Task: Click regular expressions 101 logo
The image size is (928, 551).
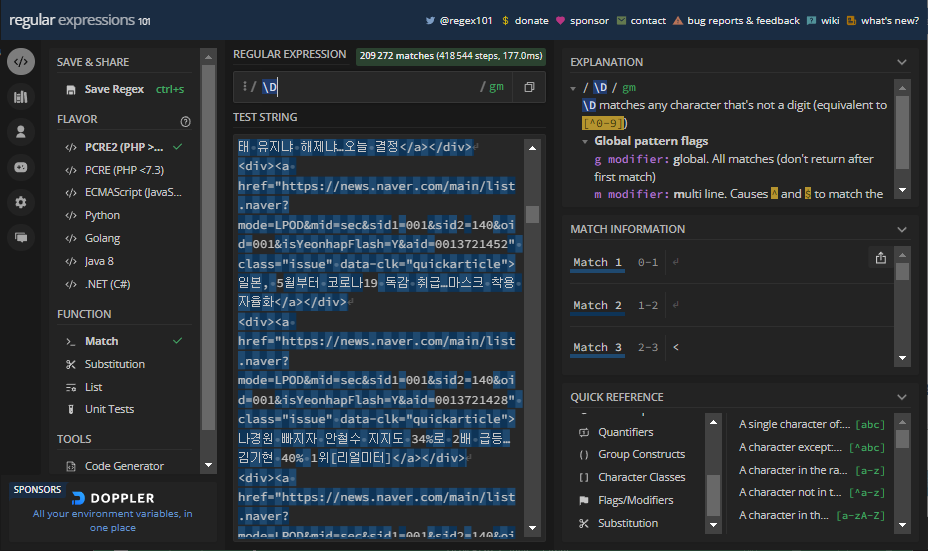Action: pyautogui.click(x=80, y=20)
